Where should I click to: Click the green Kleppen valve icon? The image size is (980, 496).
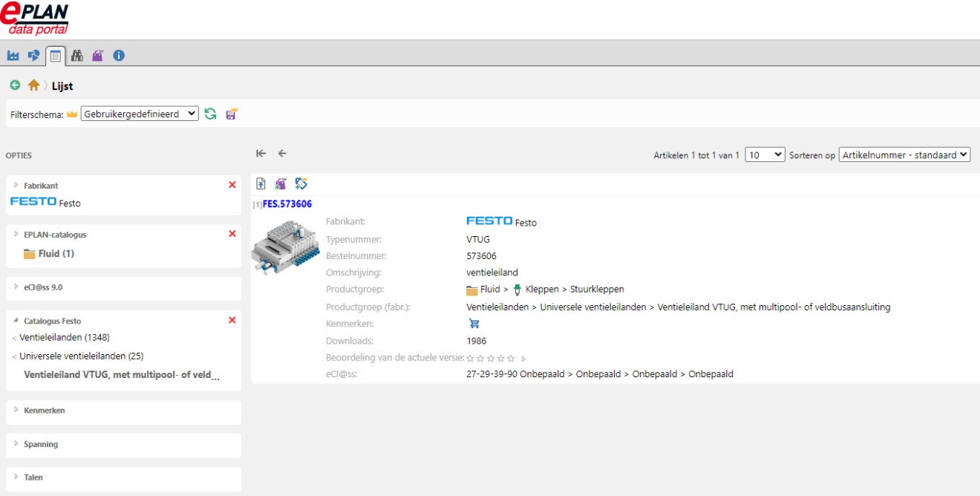[517, 290]
